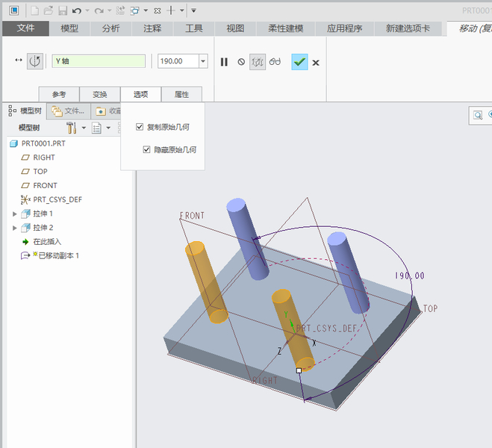The image size is (492, 448).
Task: Pause the move feature tool
Action: tap(224, 62)
